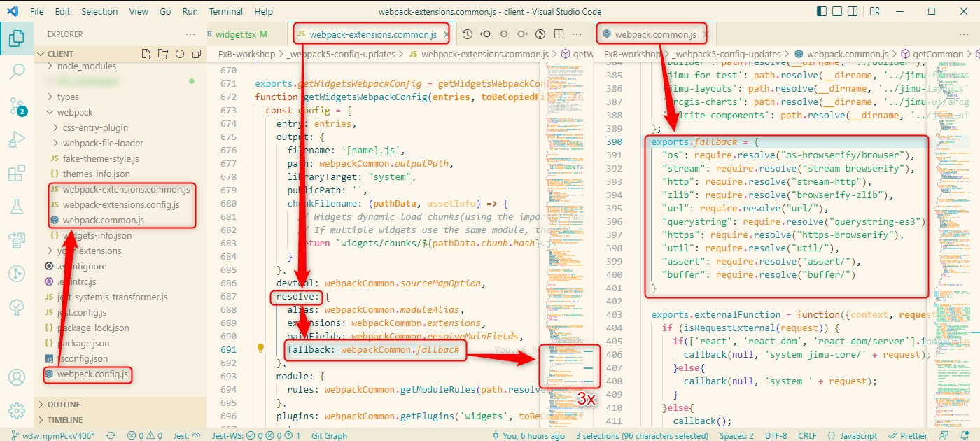
Task: Create a new folder in CLIENT explorer
Action: click(163, 54)
